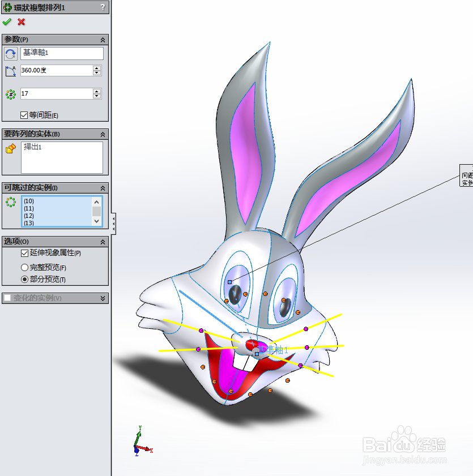
Task: Increase instance count with the up spinner
Action: pos(97,91)
